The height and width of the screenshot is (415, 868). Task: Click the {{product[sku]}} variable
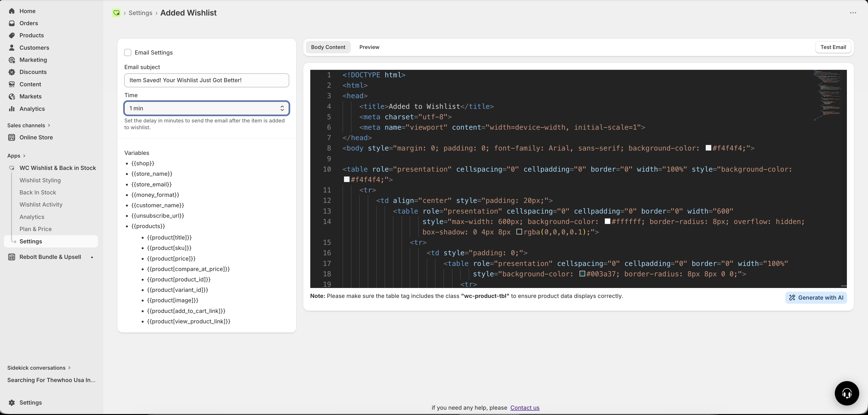coord(169,248)
